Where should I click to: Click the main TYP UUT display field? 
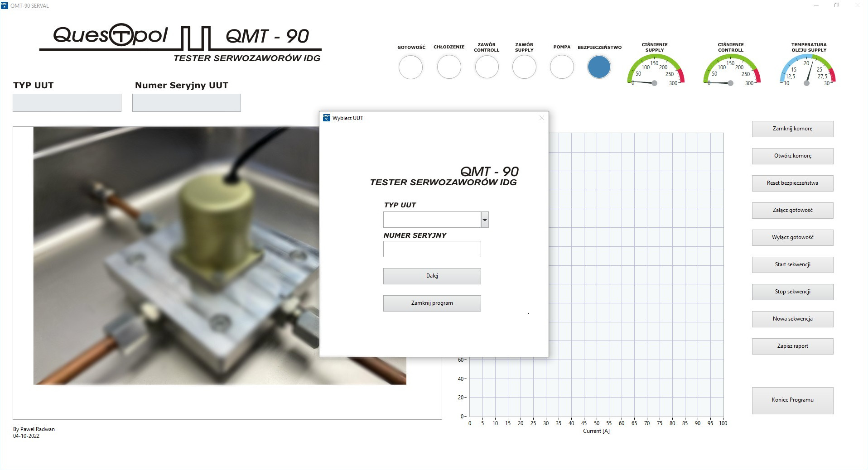[x=67, y=103]
